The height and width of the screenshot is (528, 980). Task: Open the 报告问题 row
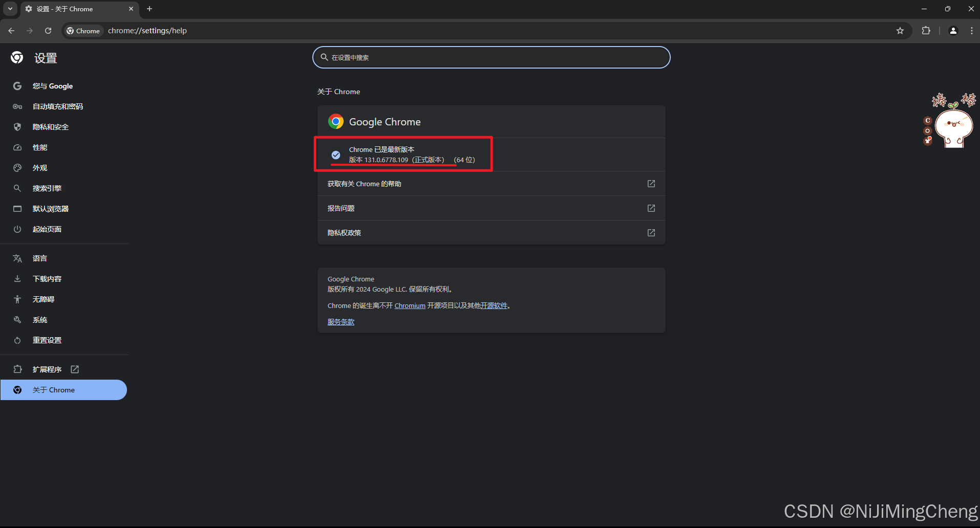pos(492,208)
